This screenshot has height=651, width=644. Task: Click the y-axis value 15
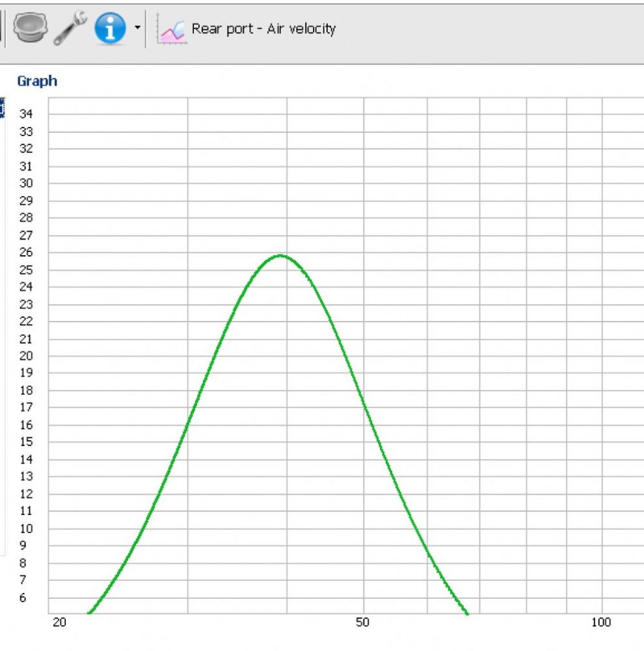pos(26,442)
